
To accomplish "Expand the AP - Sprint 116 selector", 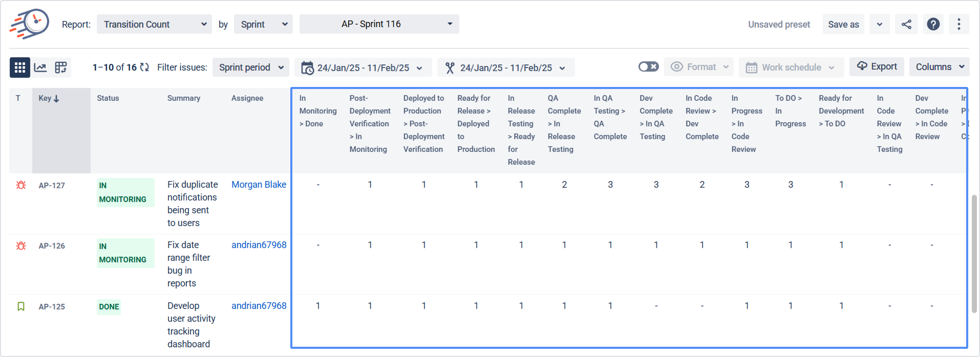I will pos(379,24).
